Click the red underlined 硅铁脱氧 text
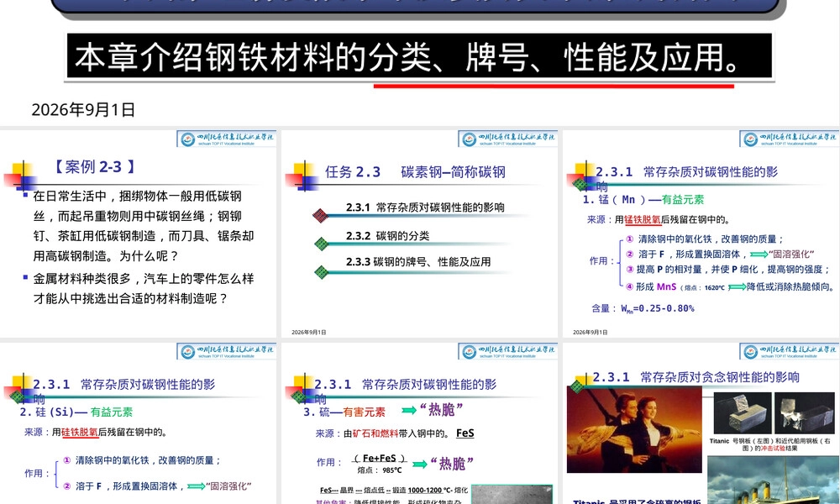 click(80, 432)
